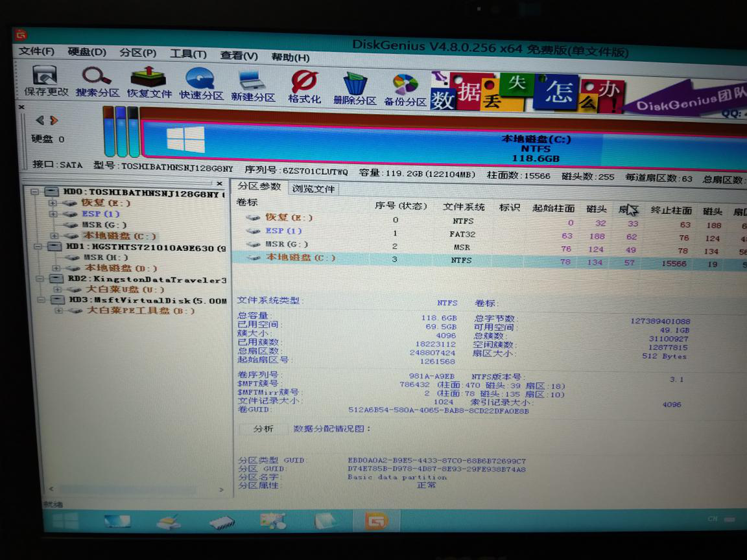747x560 pixels.
Task: Click the 终止柱面 column header
Action: tap(670, 210)
